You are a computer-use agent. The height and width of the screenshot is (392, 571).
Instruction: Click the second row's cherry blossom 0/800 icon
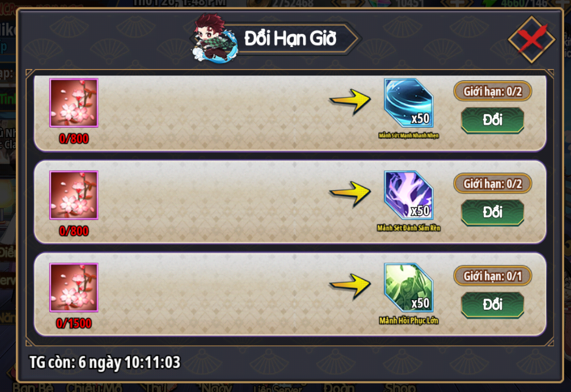(x=73, y=195)
